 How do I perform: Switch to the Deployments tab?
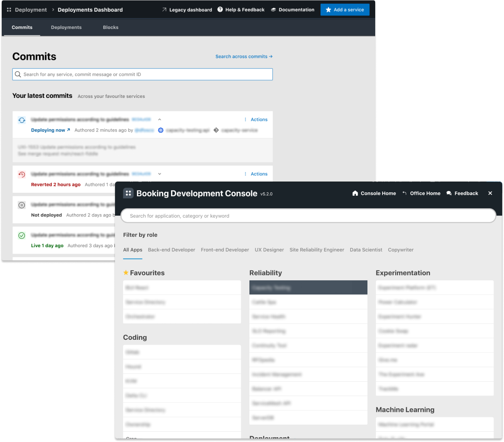[66, 27]
